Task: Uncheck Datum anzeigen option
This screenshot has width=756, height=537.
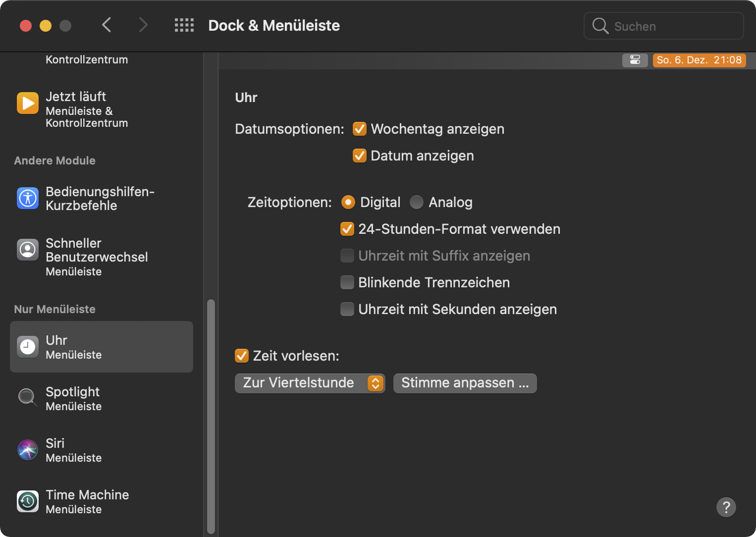Action: click(x=360, y=156)
